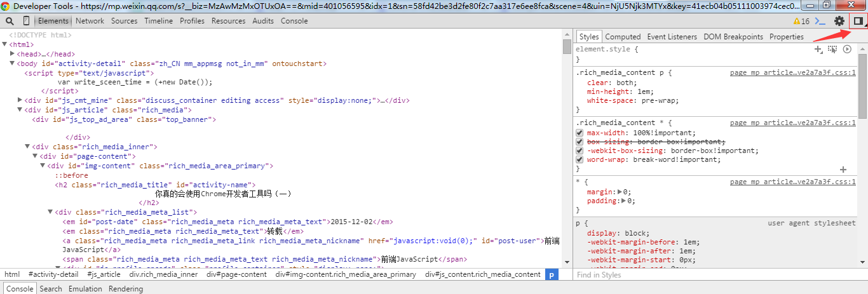
Task: Open the Properties pane
Action: point(786,37)
